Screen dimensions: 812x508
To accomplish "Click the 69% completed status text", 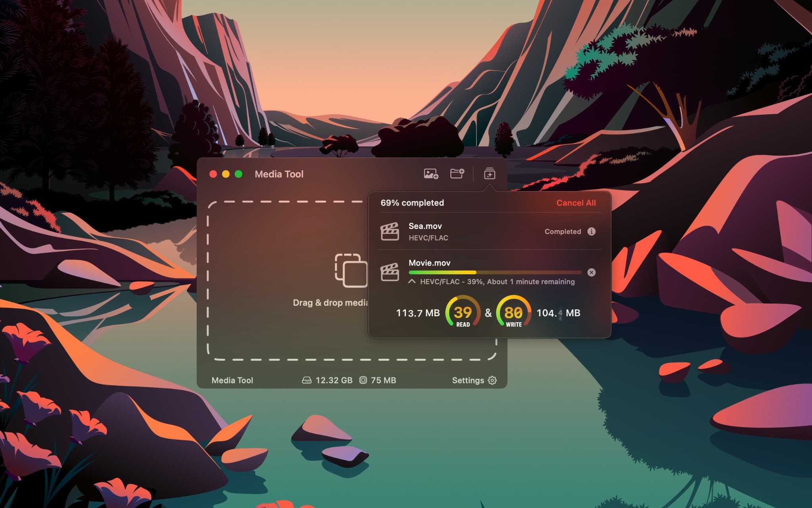I will (412, 203).
